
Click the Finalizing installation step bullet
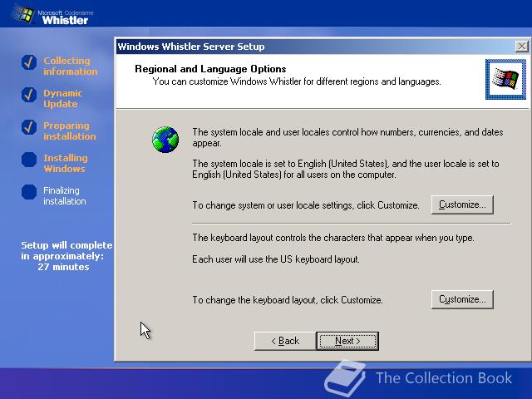tap(29, 192)
